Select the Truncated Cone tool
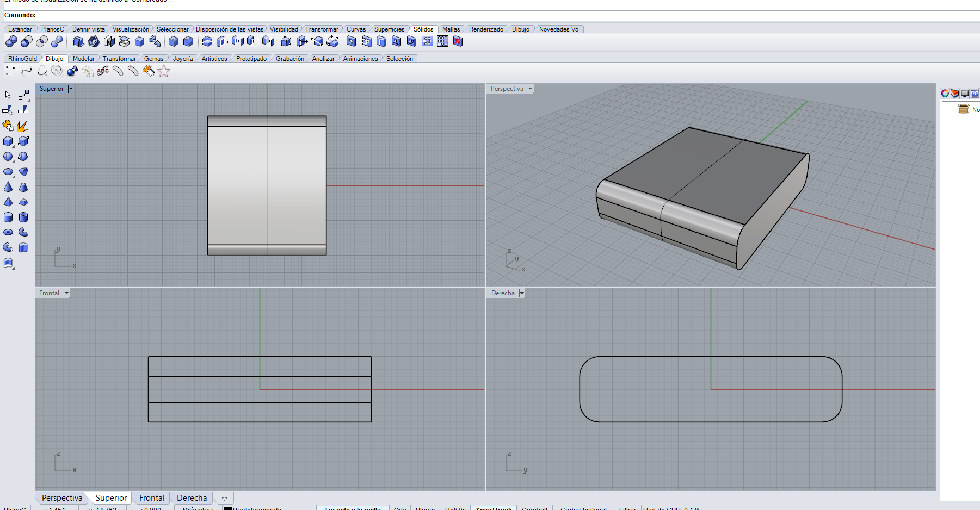 (x=23, y=187)
